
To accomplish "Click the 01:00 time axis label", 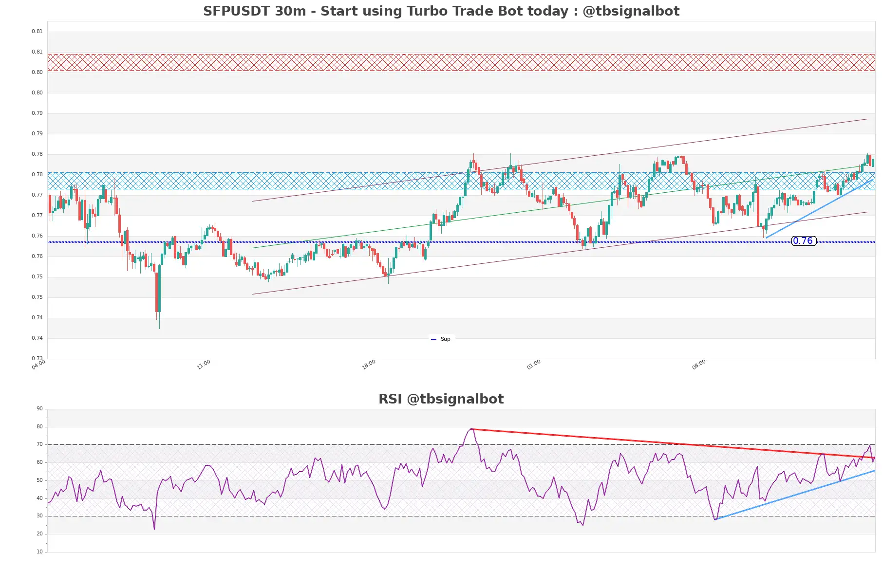I will click(534, 365).
